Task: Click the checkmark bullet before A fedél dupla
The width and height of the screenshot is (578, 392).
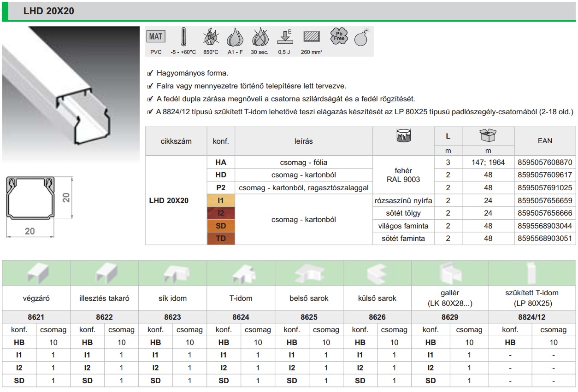Action: point(150,99)
